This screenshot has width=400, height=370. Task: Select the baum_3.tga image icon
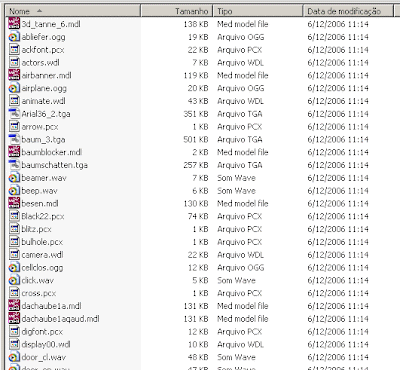click(x=14, y=139)
